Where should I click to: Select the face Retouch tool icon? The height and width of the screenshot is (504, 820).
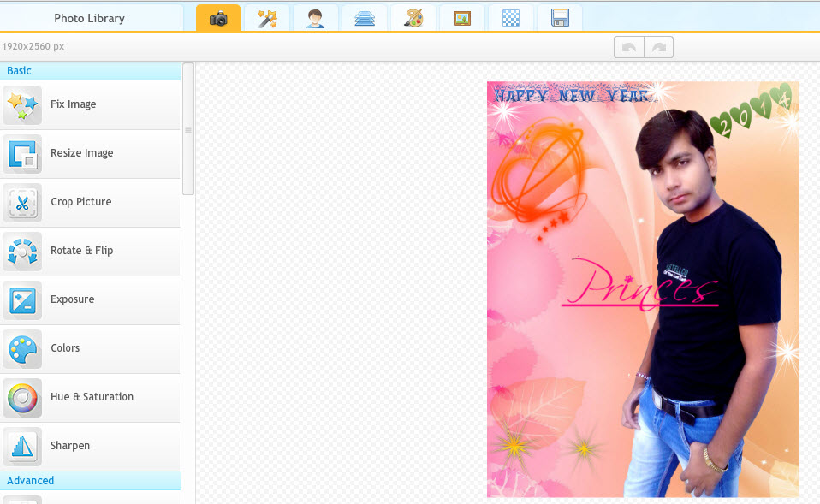(x=316, y=17)
